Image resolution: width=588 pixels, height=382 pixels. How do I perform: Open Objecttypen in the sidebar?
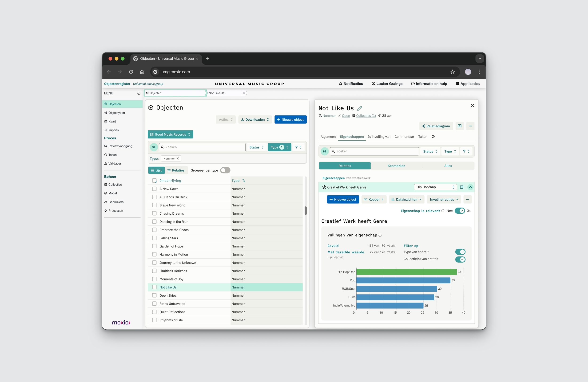pyautogui.click(x=116, y=113)
